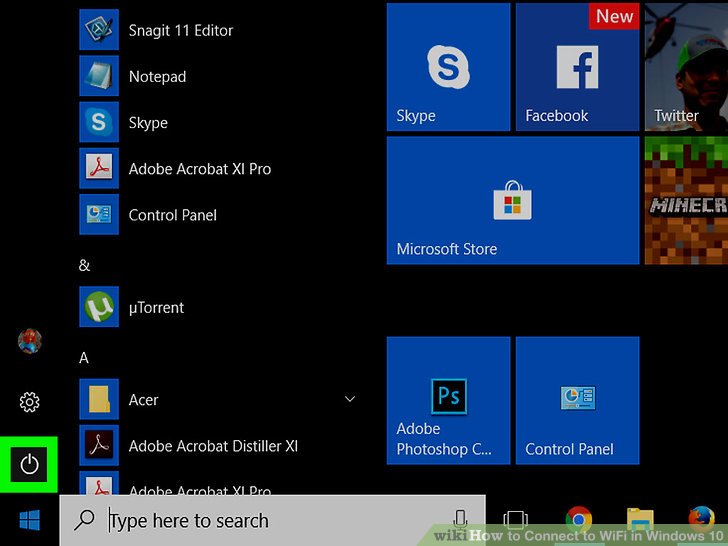Launch Firefox from the taskbar
Image resolution: width=728 pixels, height=546 pixels.
pos(702,519)
